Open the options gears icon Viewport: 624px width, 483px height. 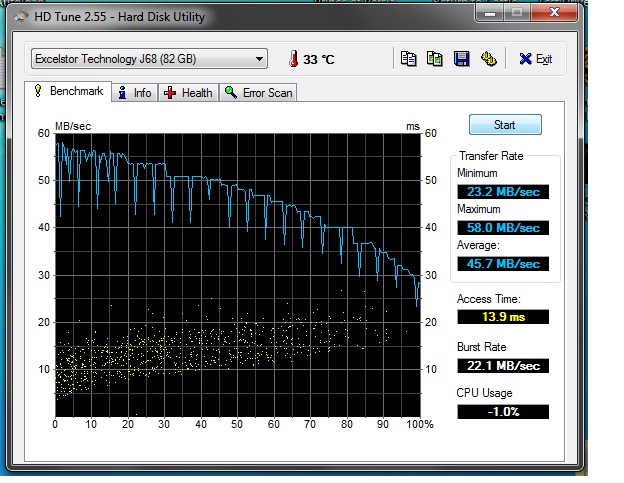click(x=489, y=59)
